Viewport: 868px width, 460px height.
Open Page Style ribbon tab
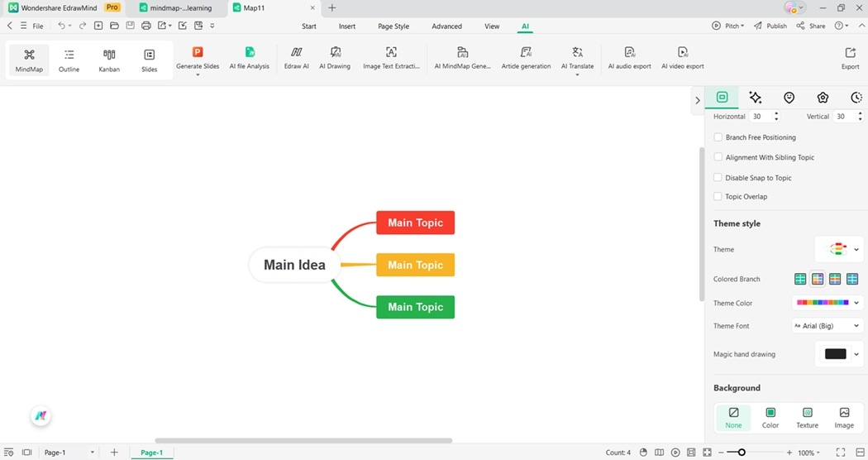click(x=393, y=26)
